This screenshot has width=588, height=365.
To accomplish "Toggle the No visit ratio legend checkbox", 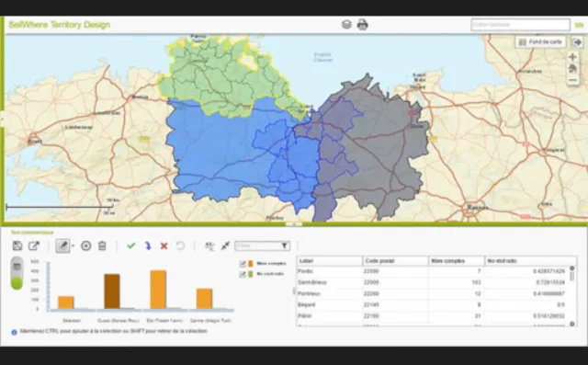I will 243,275.
